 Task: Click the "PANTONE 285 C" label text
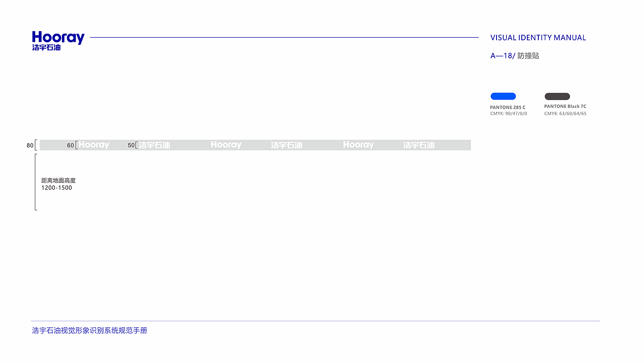point(508,107)
